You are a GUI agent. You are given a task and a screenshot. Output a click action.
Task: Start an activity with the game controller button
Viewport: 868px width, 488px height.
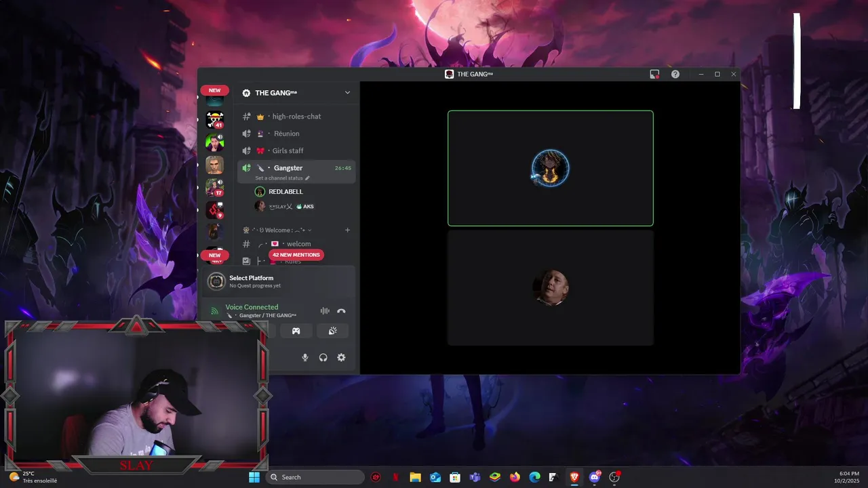[x=296, y=331]
